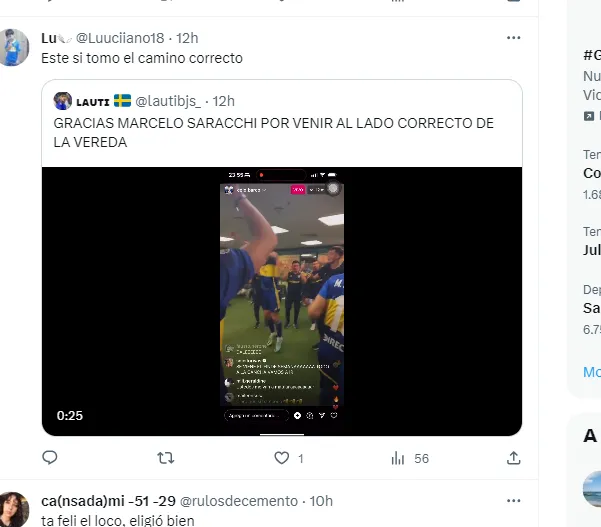Open rulosdecemento's profile avatar
The image size is (601, 527).
[14, 508]
